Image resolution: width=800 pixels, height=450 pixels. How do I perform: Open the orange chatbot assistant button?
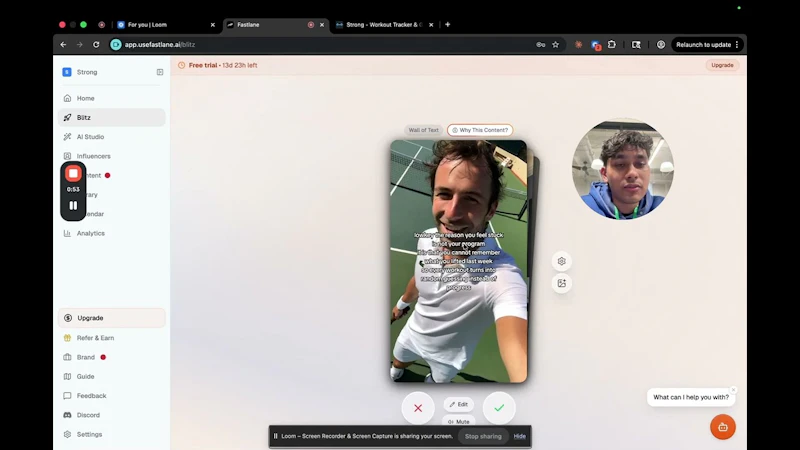pos(722,427)
